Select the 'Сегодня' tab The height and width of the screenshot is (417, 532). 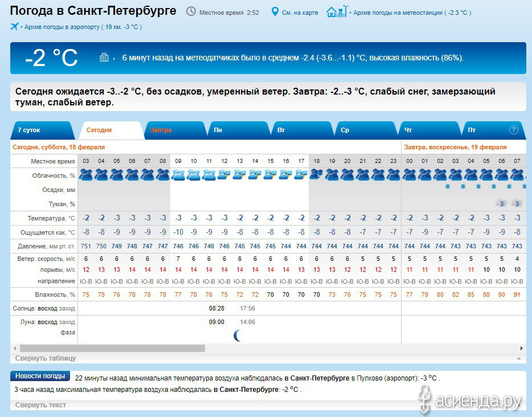pyautogui.click(x=111, y=130)
